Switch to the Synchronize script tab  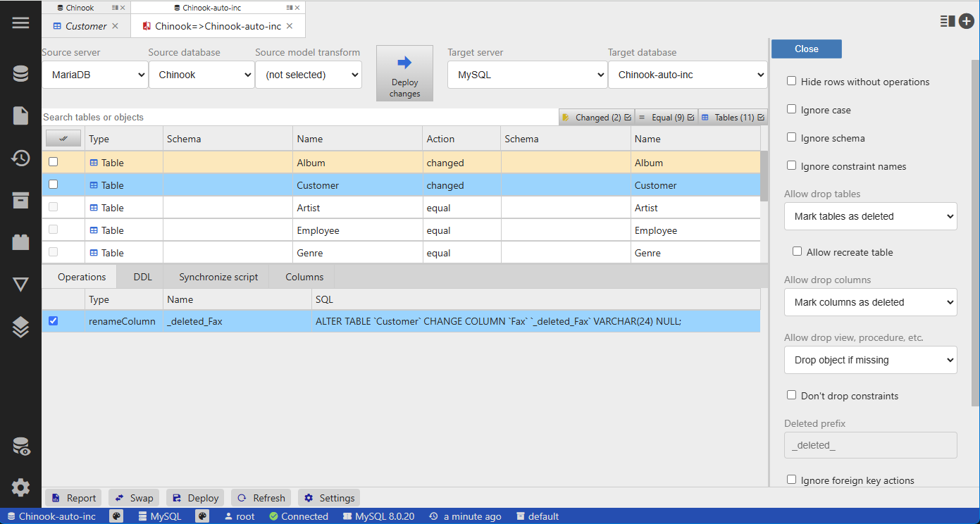(218, 277)
